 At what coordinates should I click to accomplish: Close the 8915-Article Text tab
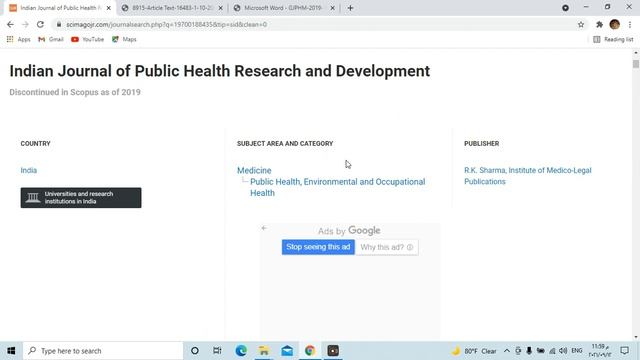click(220, 8)
